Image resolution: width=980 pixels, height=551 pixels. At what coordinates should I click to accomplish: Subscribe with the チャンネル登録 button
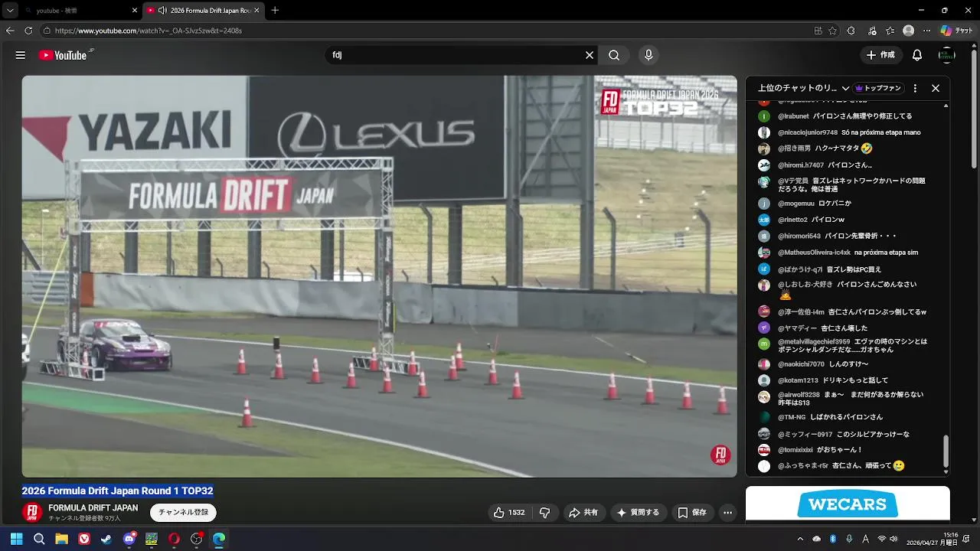[x=184, y=513]
